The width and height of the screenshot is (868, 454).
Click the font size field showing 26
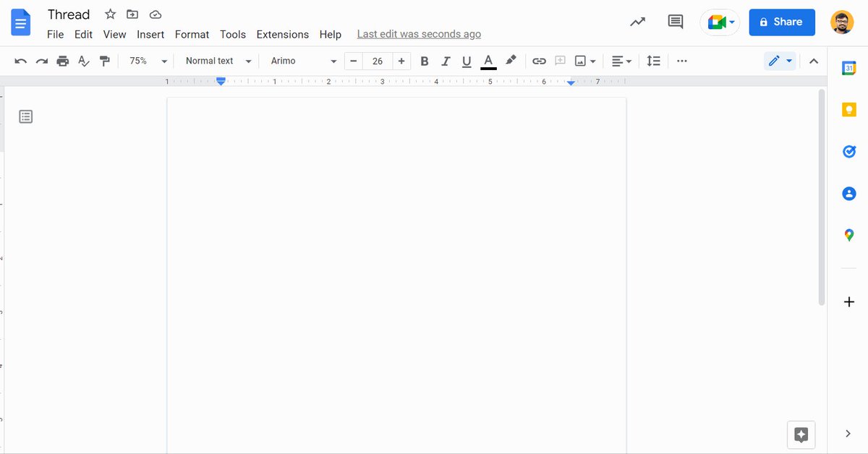click(378, 61)
